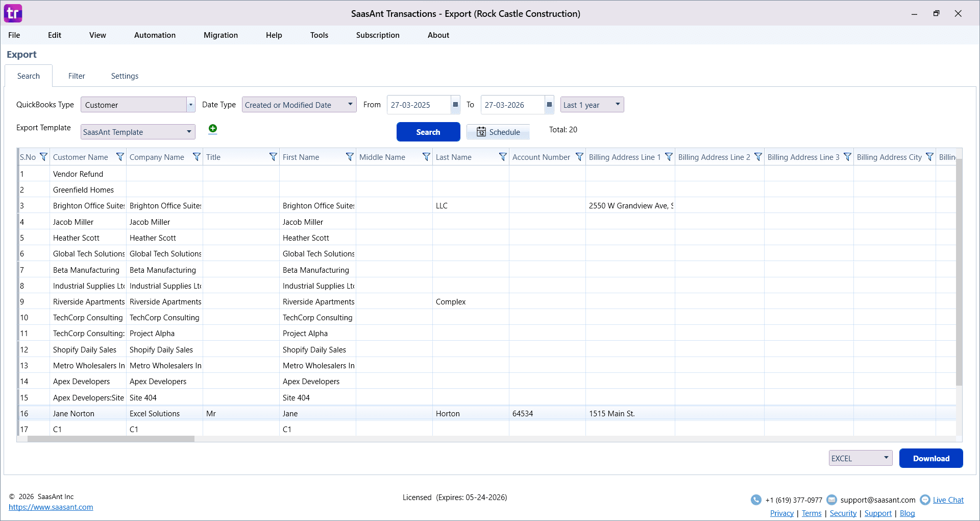Filter the Billing Address City column
The image size is (980, 521).
click(x=929, y=157)
